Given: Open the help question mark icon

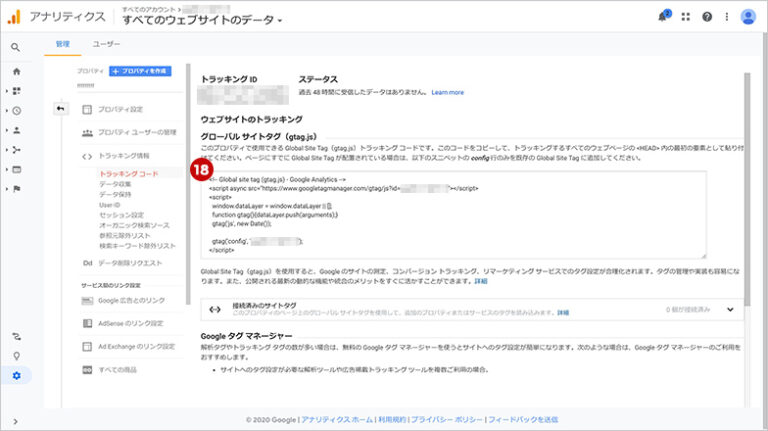Looking at the screenshot, I should tap(707, 17).
